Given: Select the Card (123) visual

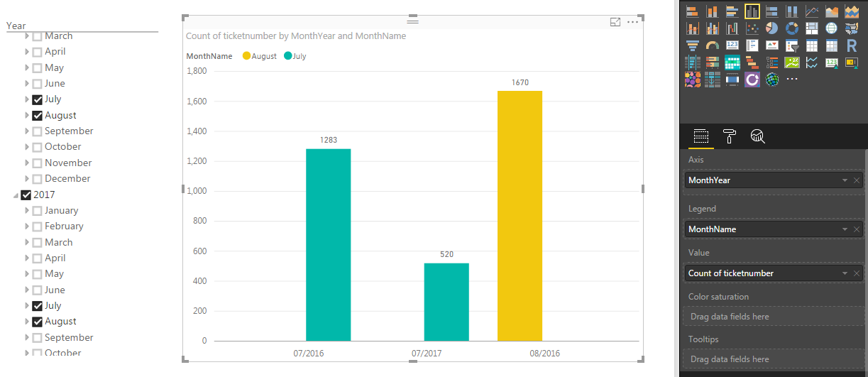Looking at the screenshot, I should 732,45.
